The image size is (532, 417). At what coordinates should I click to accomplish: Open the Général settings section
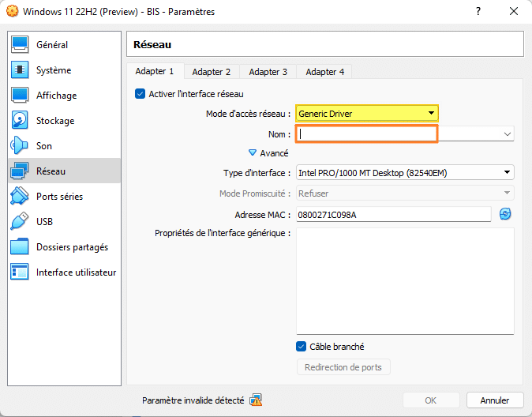pos(51,45)
